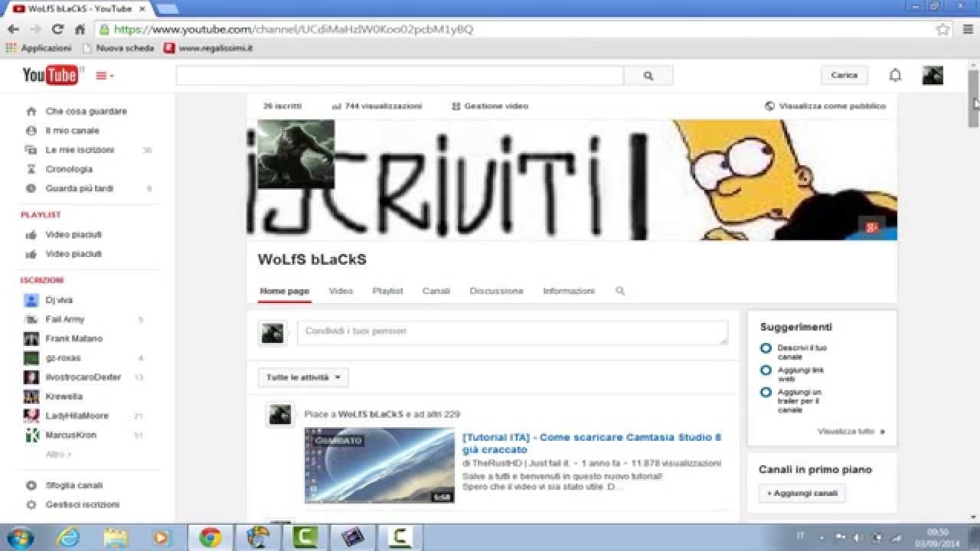980x551 pixels.
Task: Expand Altro to show more subscriptions
Action: [58, 454]
